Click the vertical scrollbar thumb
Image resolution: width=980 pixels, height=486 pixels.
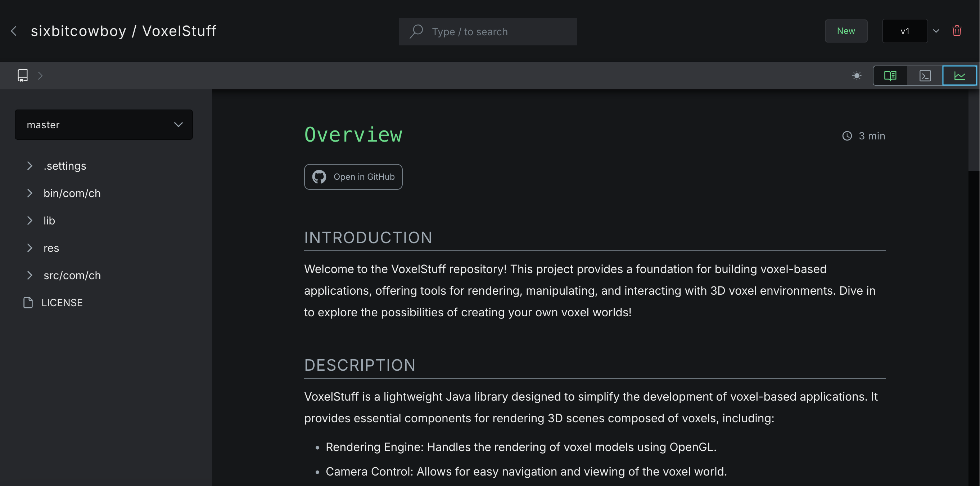pyautogui.click(x=974, y=131)
